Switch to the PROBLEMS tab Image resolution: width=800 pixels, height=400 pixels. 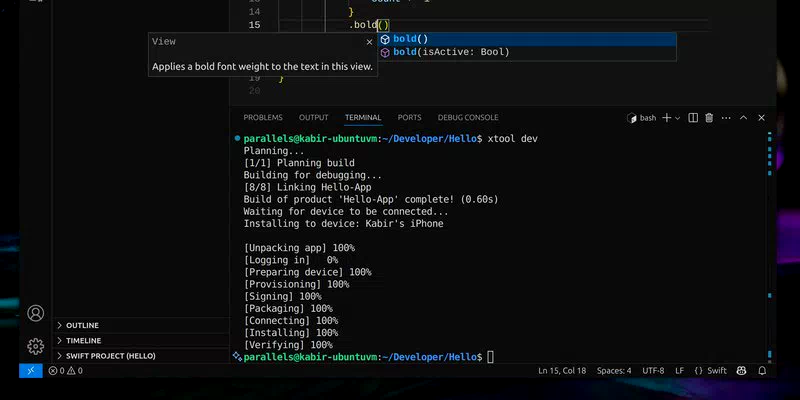click(263, 117)
